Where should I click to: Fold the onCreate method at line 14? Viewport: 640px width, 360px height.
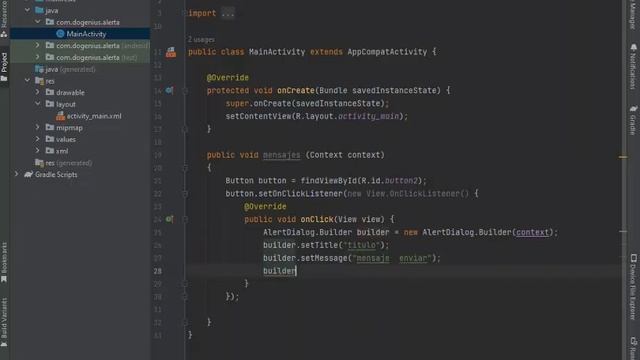tap(184, 91)
